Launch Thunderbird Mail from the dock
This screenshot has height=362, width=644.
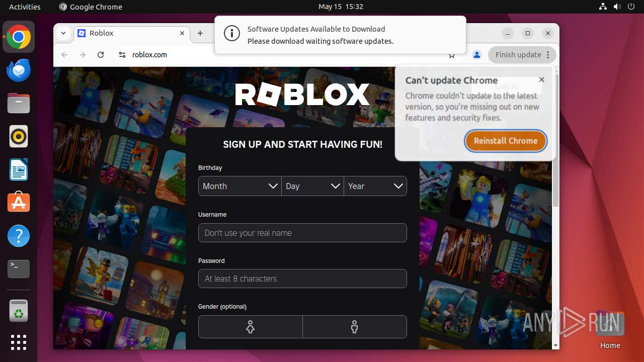19,70
